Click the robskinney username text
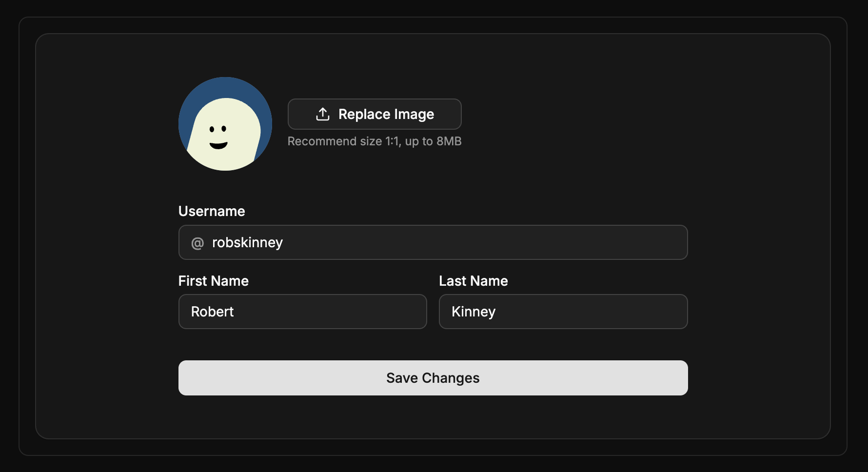The height and width of the screenshot is (472, 868). click(247, 242)
